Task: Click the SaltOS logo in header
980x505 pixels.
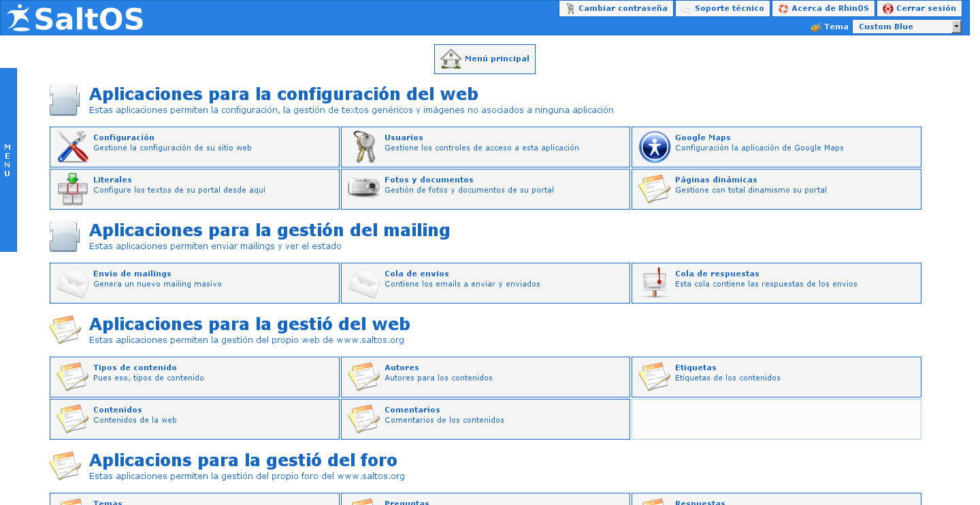Action: [75, 18]
